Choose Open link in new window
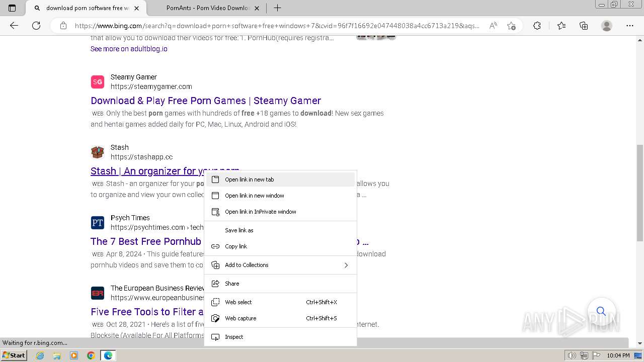644x362 pixels. pyautogui.click(x=280, y=196)
